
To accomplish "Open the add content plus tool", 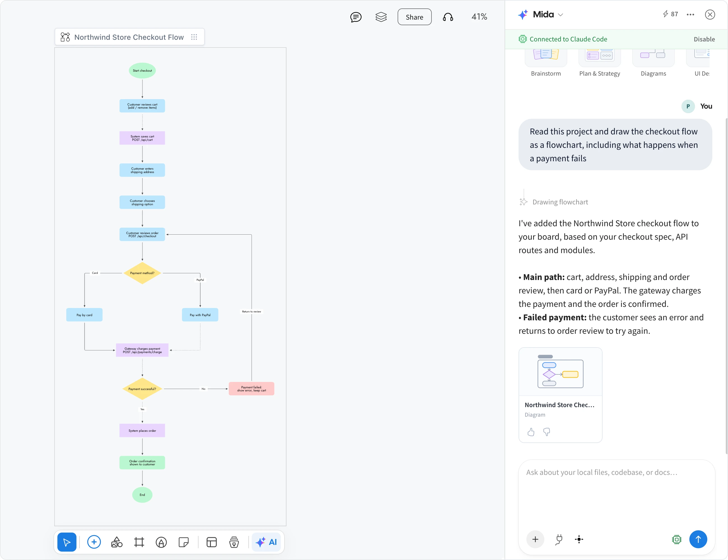I will (94, 542).
